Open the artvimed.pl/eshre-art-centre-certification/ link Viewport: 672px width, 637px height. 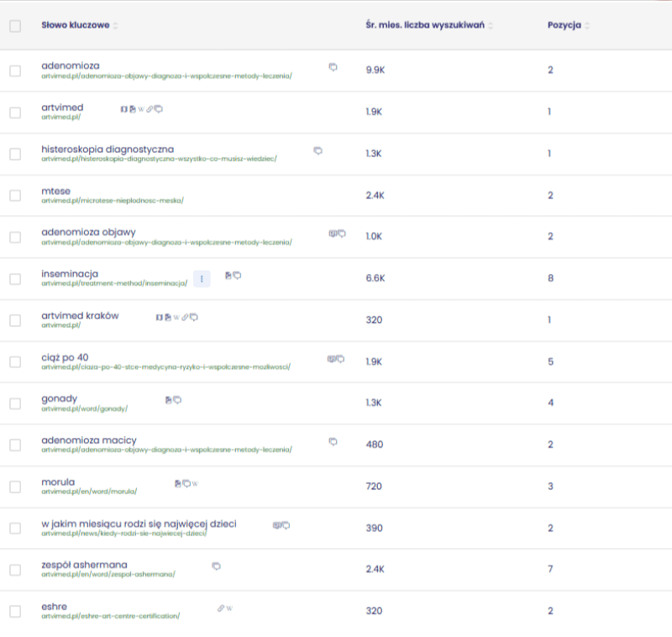[110, 616]
